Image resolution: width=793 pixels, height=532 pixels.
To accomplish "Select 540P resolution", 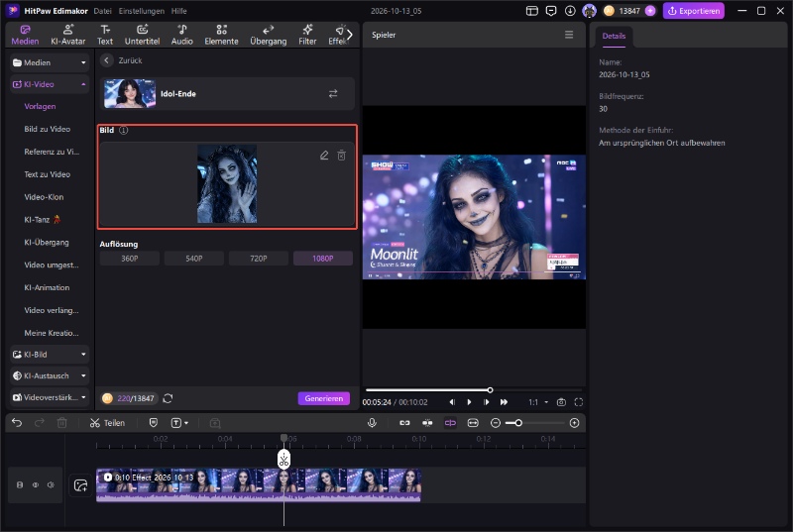I will pyautogui.click(x=193, y=259).
